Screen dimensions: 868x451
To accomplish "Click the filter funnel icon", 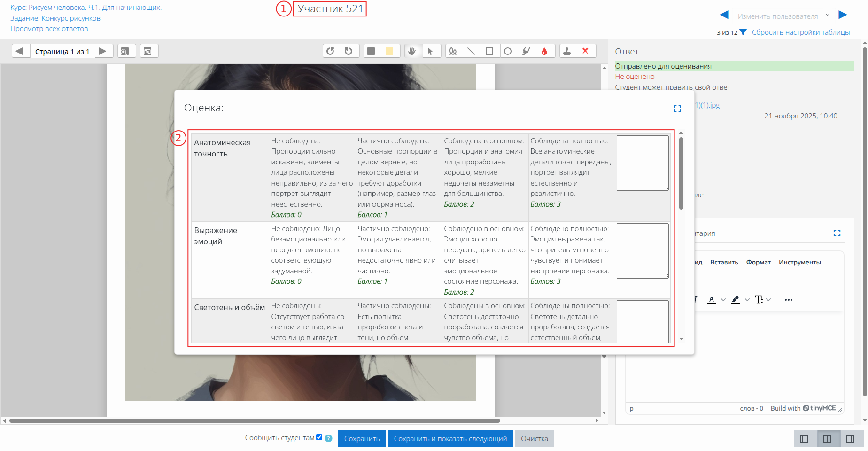I will pyautogui.click(x=743, y=32).
